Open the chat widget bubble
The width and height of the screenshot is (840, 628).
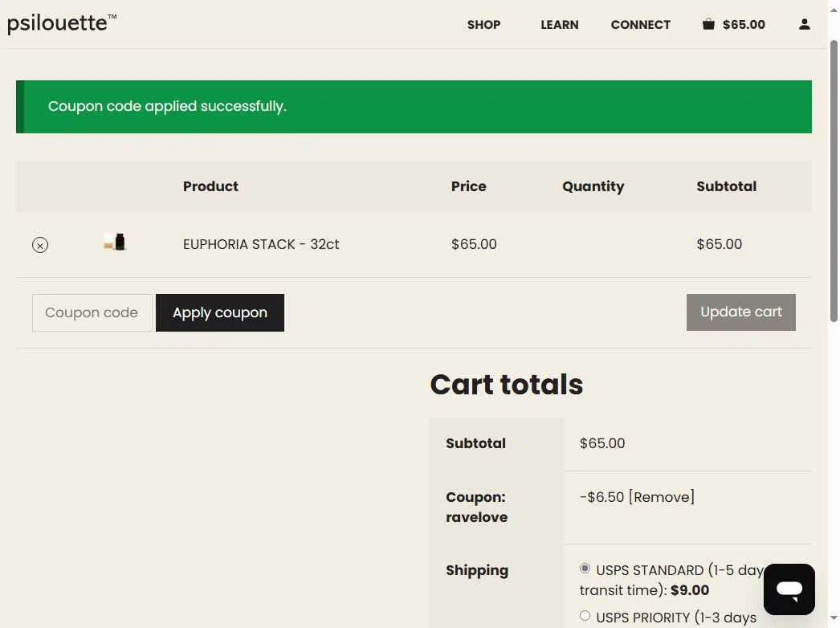pyautogui.click(x=789, y=589)
